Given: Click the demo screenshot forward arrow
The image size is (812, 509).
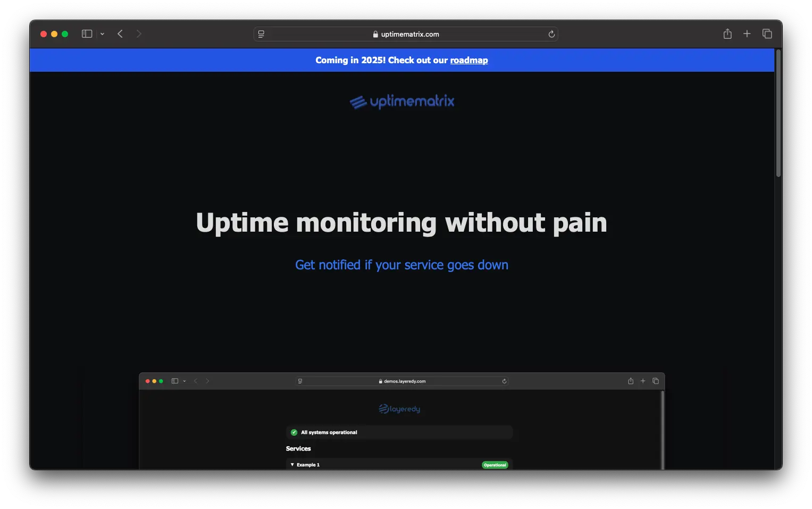Looking at the screenshot, I should point(207,381).
